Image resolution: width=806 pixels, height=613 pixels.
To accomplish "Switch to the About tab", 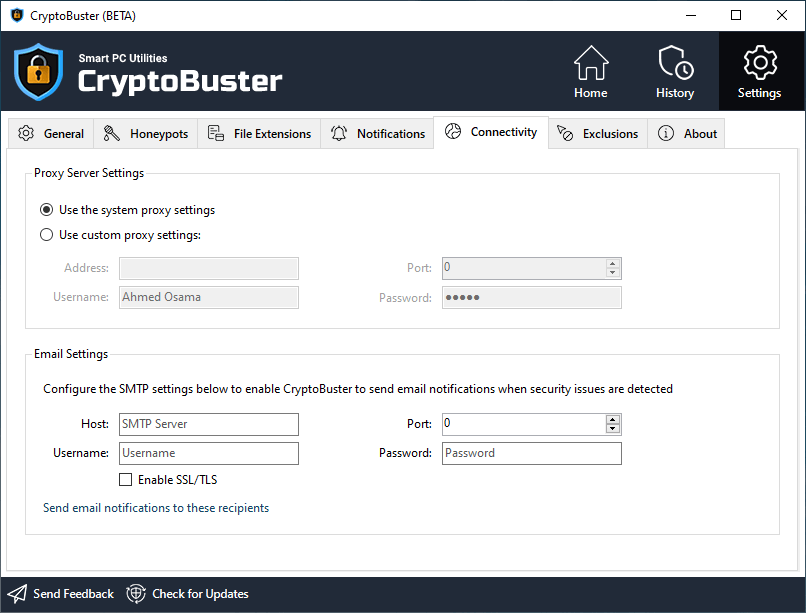I will pyautogui.click(x=686, y=134).
